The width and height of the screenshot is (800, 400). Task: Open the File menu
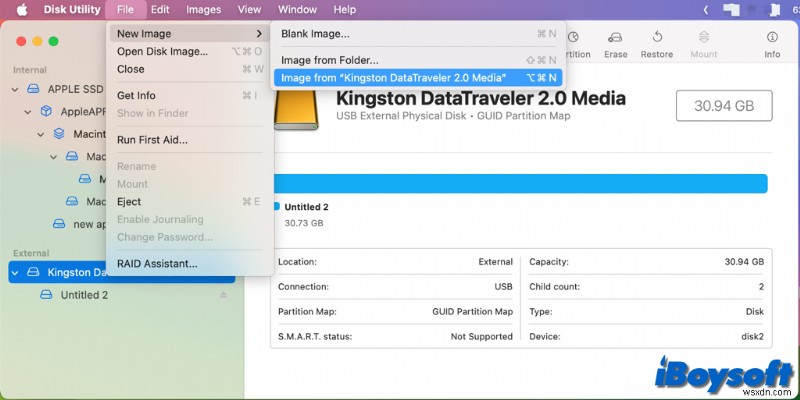click(126, 10)
